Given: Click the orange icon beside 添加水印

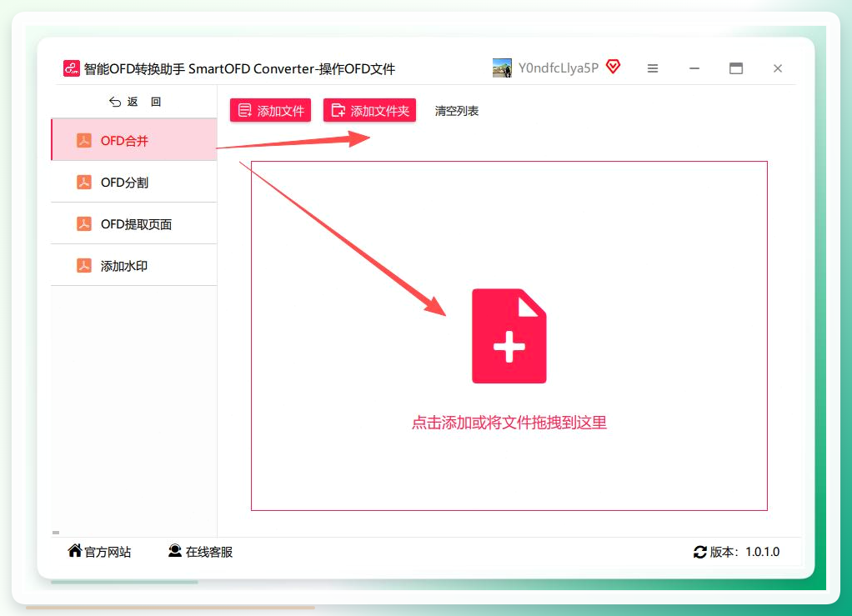Looking at the screenshot, I should 83,266.
